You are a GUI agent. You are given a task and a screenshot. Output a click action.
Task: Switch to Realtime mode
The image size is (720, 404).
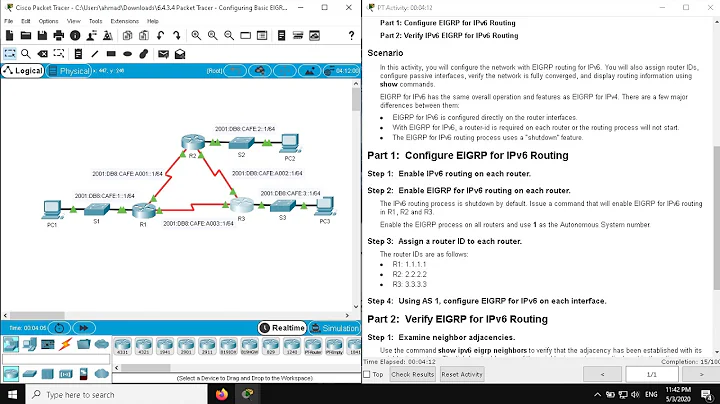282,328
